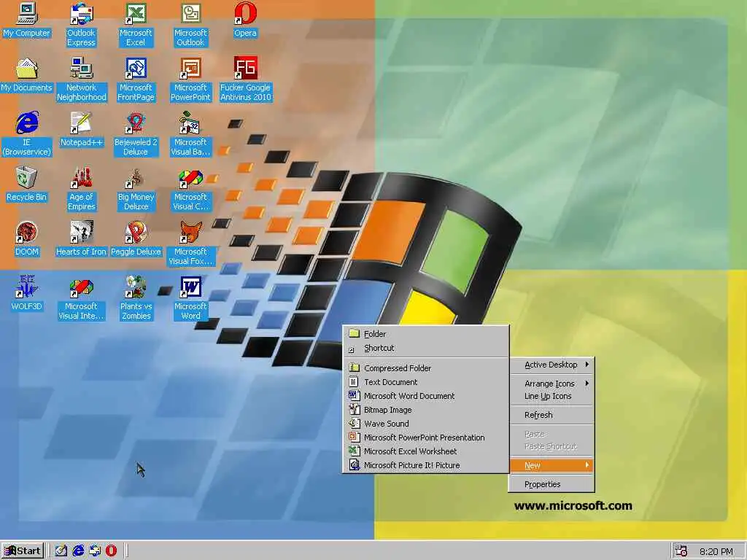Open Microsoft Visual InterDev shortcut
The image size is (747, 560).
(82, 298)
